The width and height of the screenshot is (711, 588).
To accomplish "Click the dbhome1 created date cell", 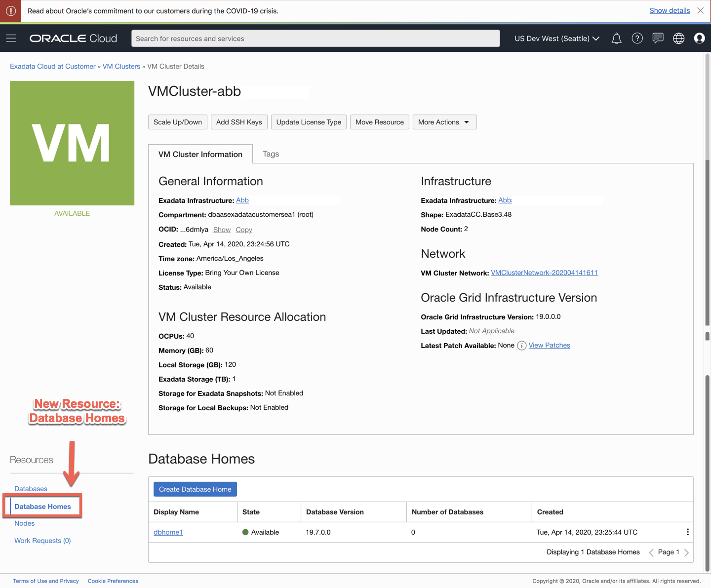I will pos(587,532).
